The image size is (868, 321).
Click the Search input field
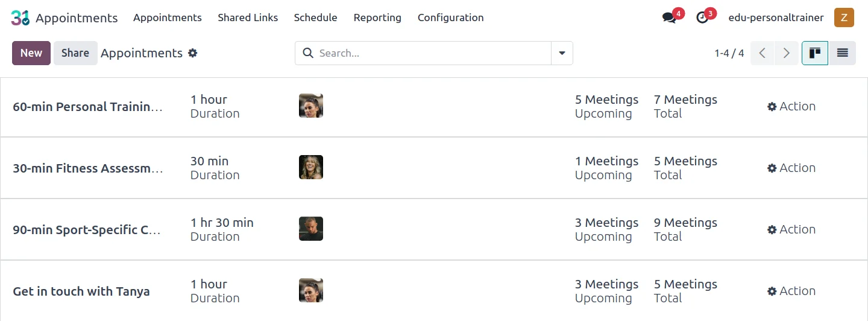coord(431,53)
